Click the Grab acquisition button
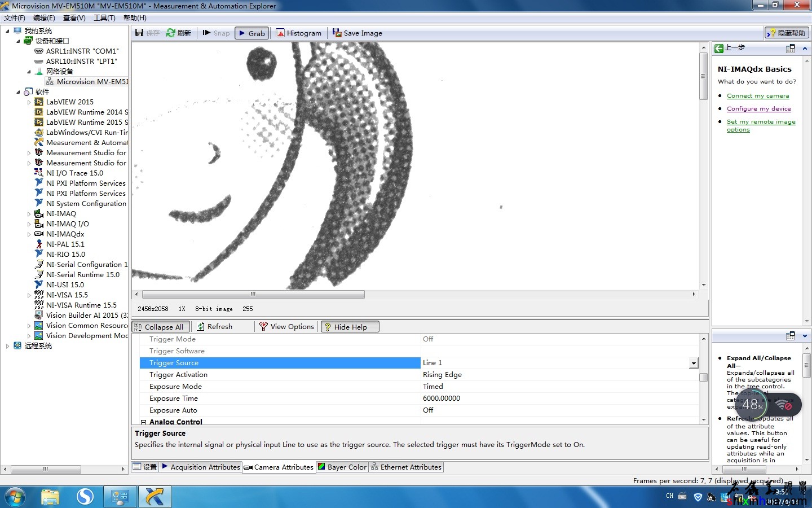The image size is (812, 508). point(251,33)
